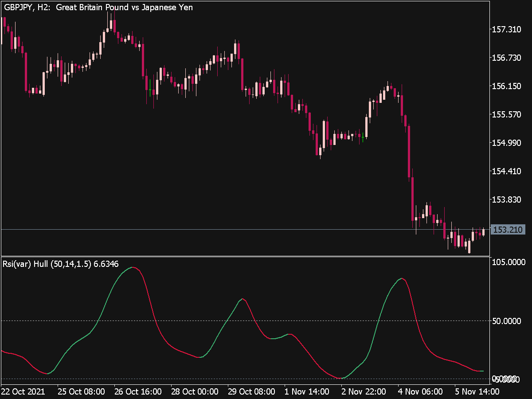Screen dimensions: 532x399
Task: Click the highest RSI Hull peak near 26 Oct
Action: coord(132,267)
